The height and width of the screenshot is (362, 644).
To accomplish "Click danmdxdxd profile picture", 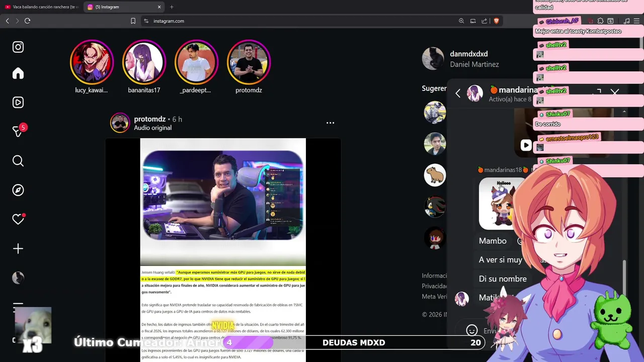I will tap(433, 59).
